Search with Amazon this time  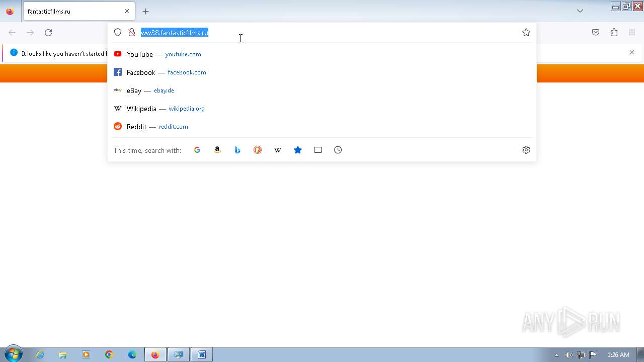[x=217, y=150]
